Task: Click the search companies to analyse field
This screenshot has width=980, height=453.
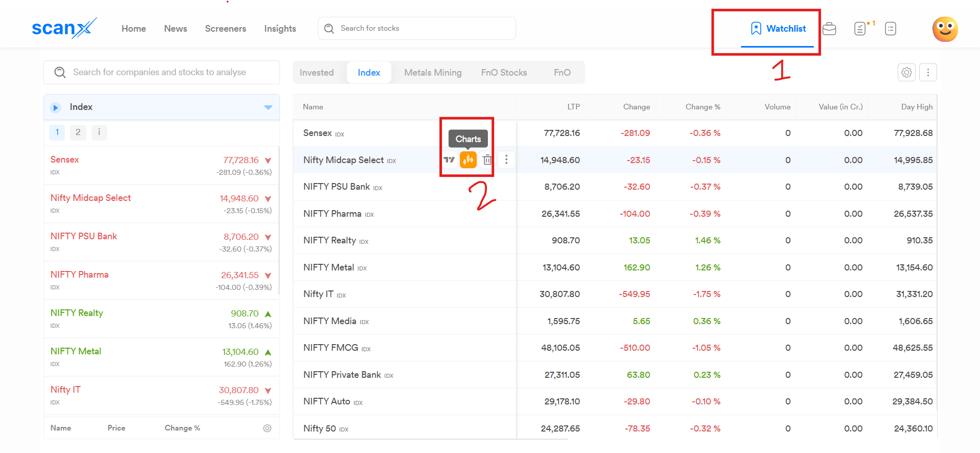Action: point(161,72)
